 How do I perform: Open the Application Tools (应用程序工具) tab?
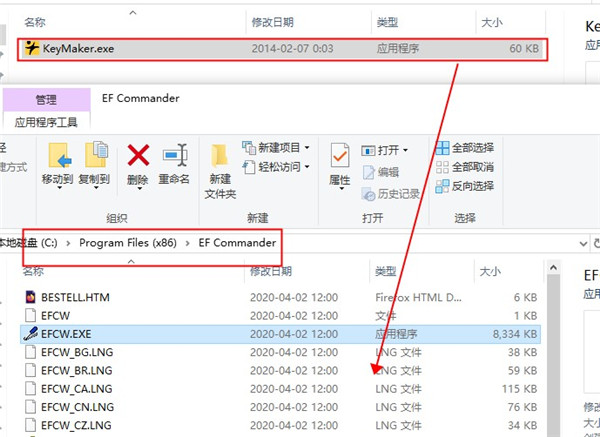point(46,122)
